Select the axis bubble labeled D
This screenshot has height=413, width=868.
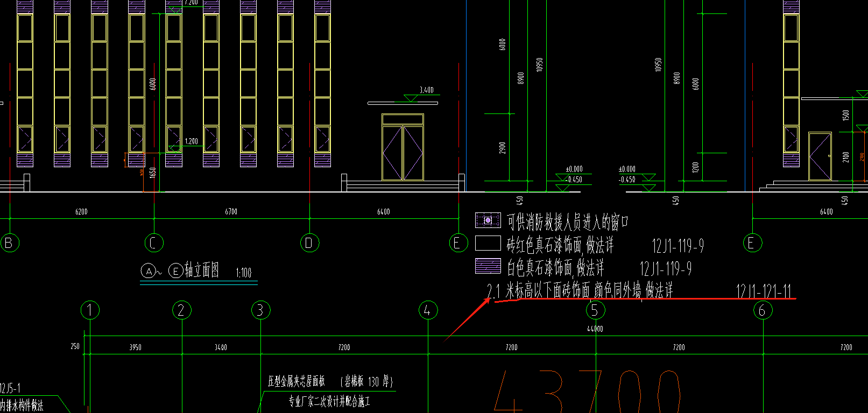[309, 243]
